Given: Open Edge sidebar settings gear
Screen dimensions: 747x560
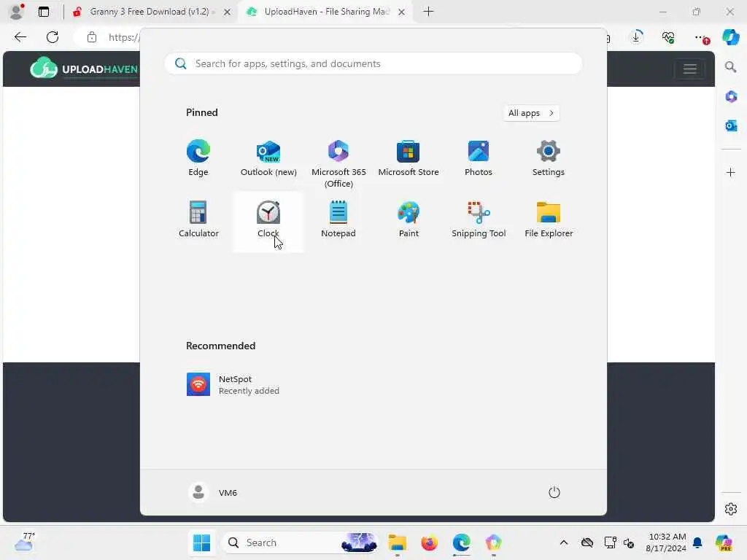Looking at the screenshot, I should 731,509.
